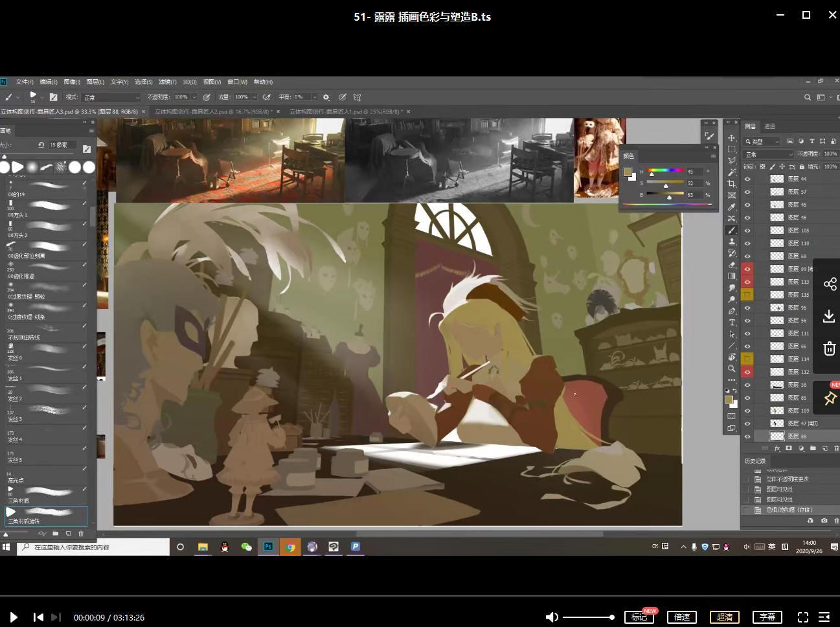Image resolution: width=840 pixels, height=627 pixels.
Task: Open smoothing options gear icon
Action: pyautogui.click(x=326, y=97)
